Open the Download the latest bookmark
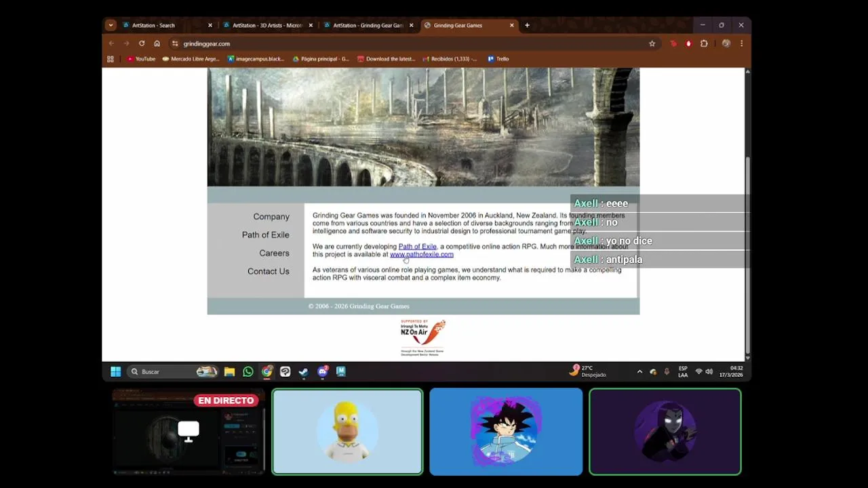The image size is (868, 488). pyautogui.click(x=386, y=59)
